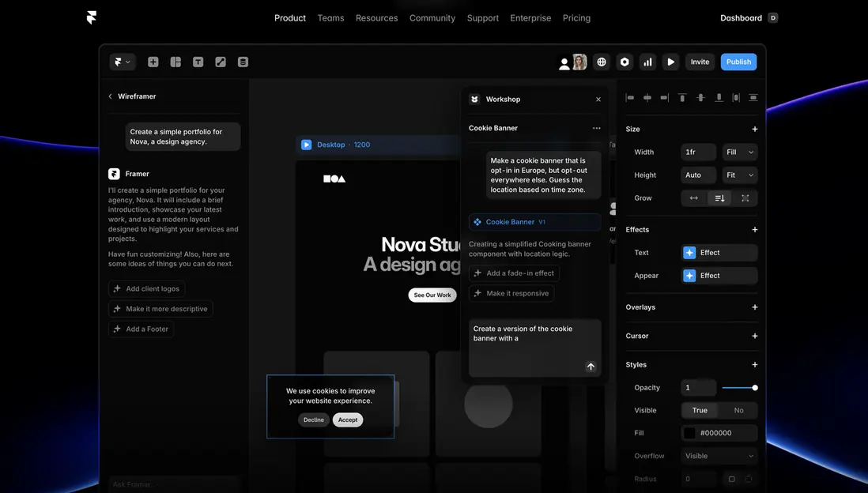Click the distribute horizontally icon
This screenshot has width=868, height=493.
[x=736, y=97]
